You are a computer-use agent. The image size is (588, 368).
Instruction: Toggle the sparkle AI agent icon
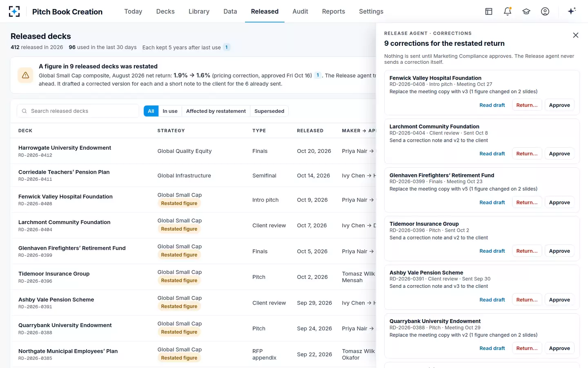coord(572,11)
